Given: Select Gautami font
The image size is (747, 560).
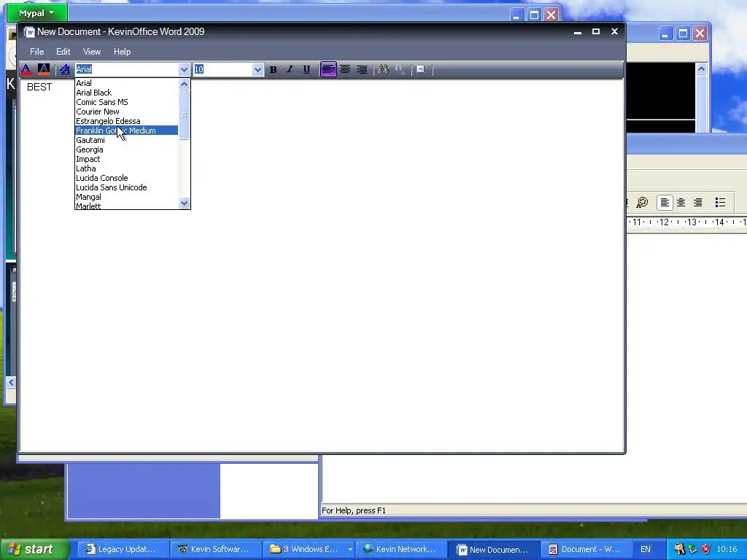Looking at the screenshot, I should pos(127,140).
